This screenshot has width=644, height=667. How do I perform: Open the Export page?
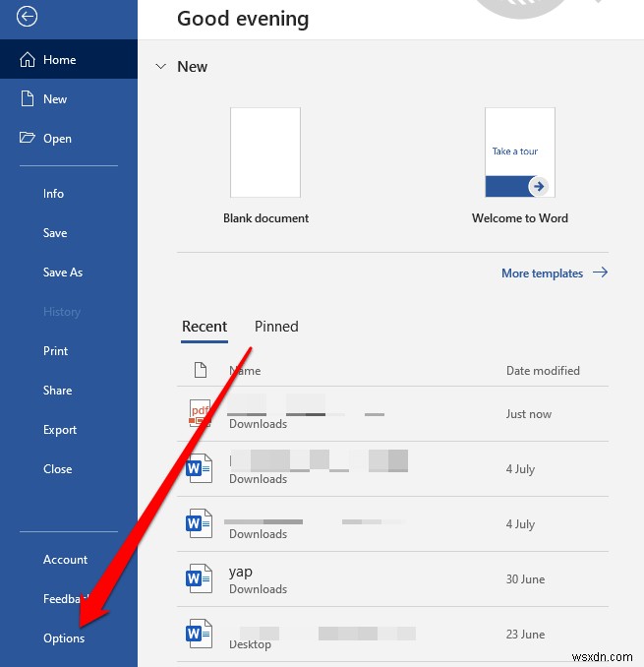pos(60,430)
